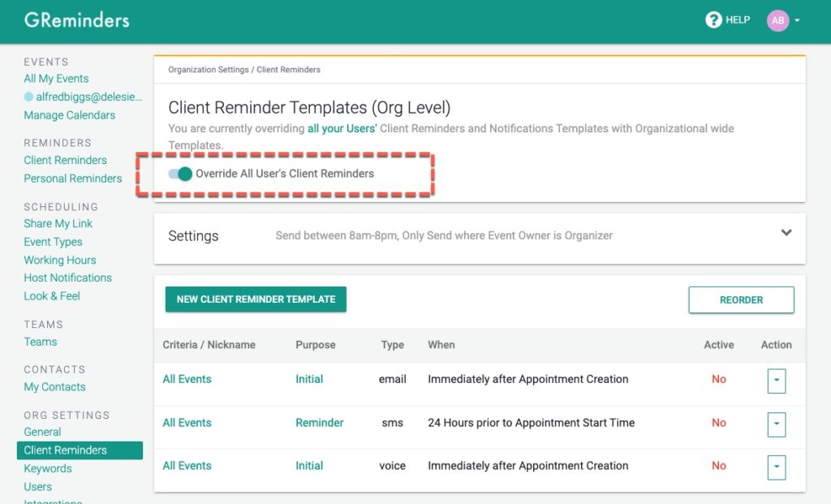Click Active 'No' in sms row

click(x=719, y=423)
